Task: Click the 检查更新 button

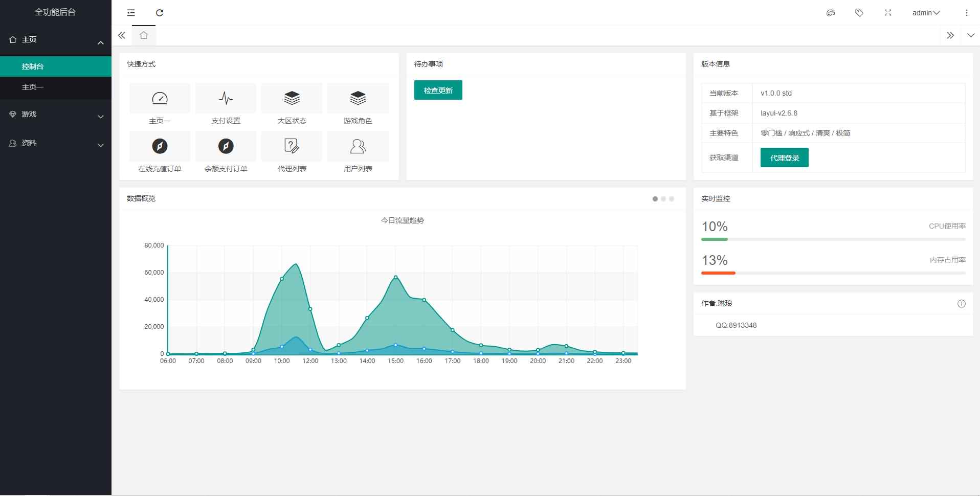Action: [x=438, y=91]
